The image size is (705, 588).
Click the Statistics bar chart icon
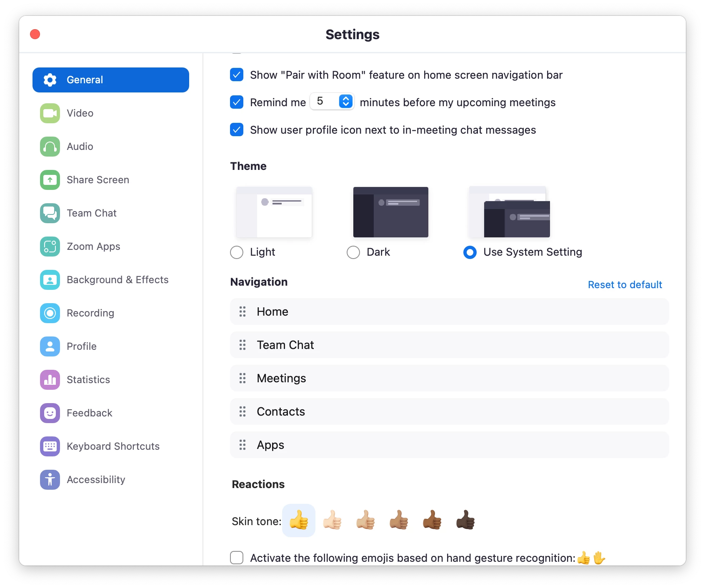(x=50, y=380)
